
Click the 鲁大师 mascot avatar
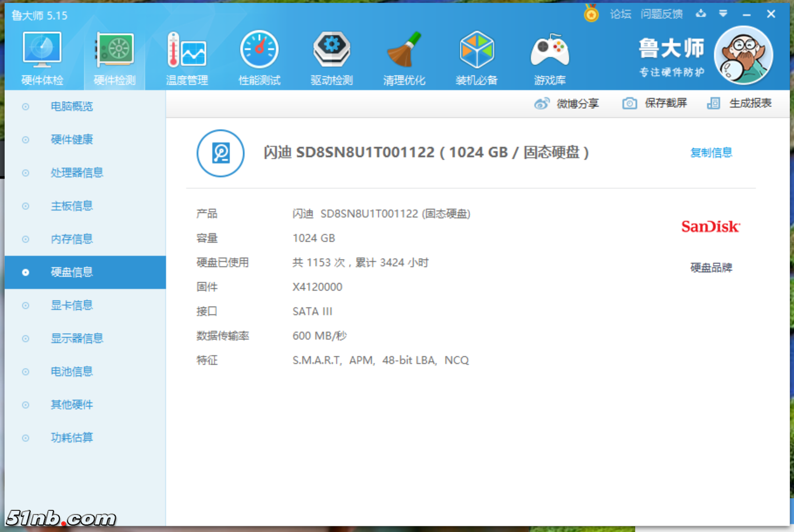click(x=743, y=55)
